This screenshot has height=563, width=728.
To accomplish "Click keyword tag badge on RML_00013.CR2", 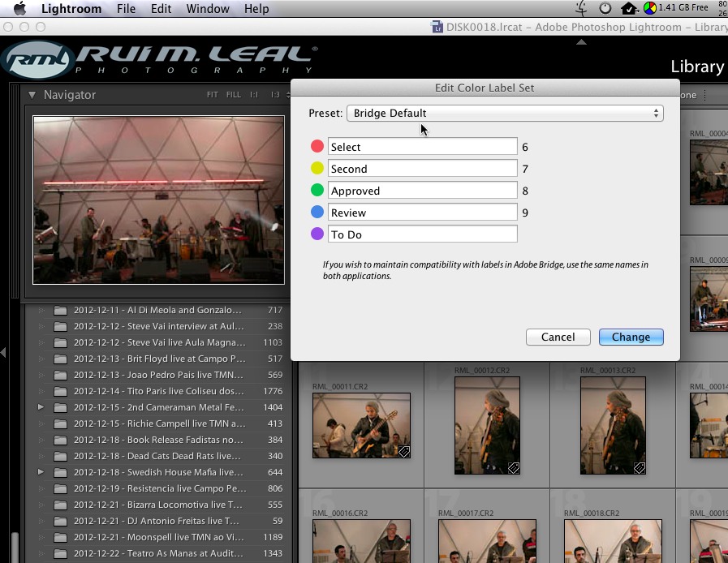I will (x=640, y=468).
